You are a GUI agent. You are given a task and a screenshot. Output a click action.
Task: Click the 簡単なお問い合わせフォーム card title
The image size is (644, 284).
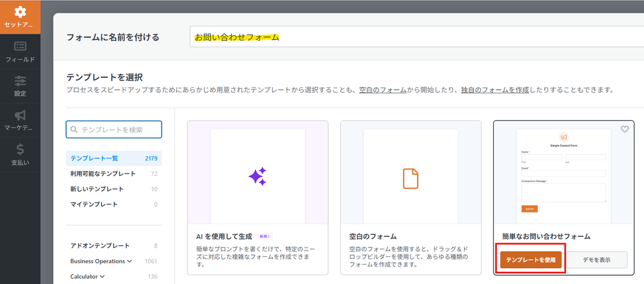coord(547,236)
